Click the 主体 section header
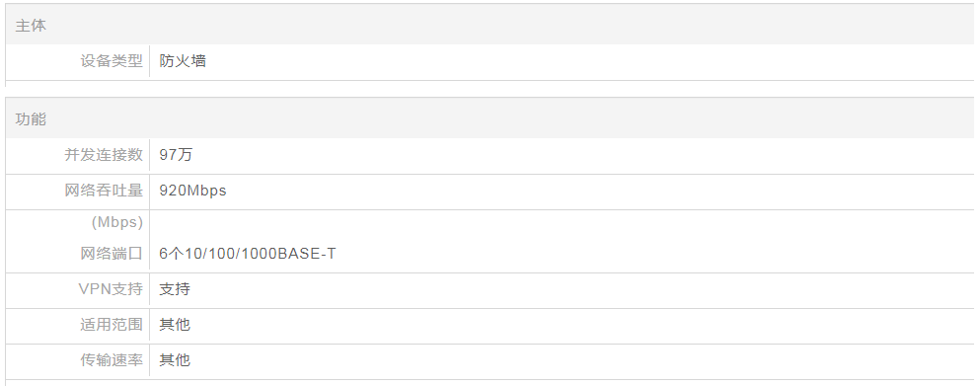980x386 pixels. pos(31,26)
